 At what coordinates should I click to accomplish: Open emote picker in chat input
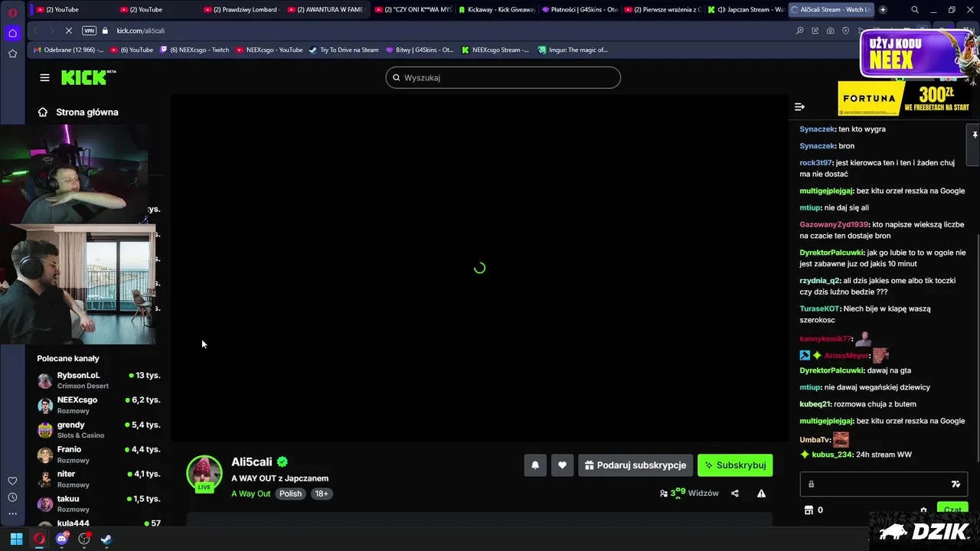[x=955, y=484]
